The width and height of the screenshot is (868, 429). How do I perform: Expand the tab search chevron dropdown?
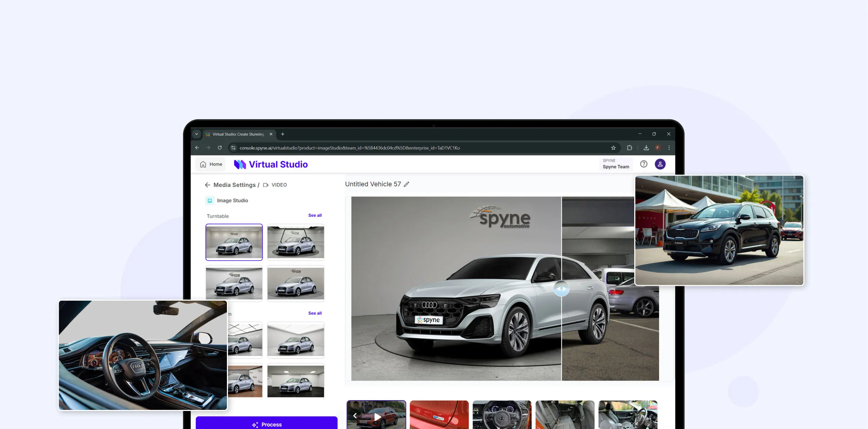(197, 134)
